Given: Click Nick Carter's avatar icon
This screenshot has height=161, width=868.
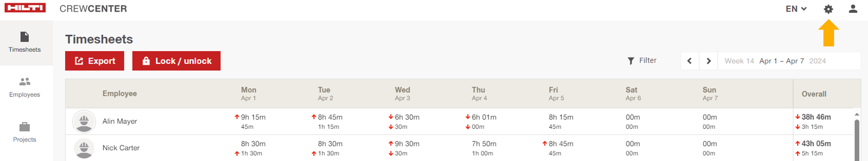Looking at the screenshot, I should tap(84, 148).
